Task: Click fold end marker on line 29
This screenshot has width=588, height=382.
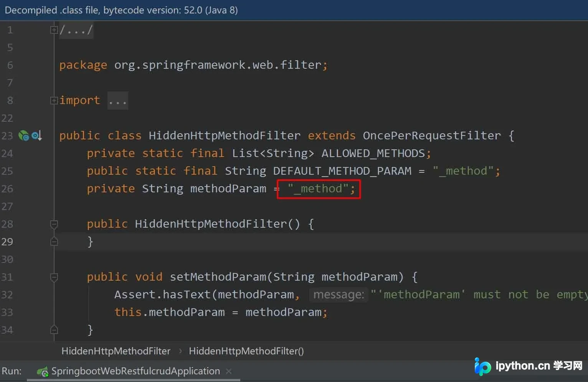Action: 54,241
